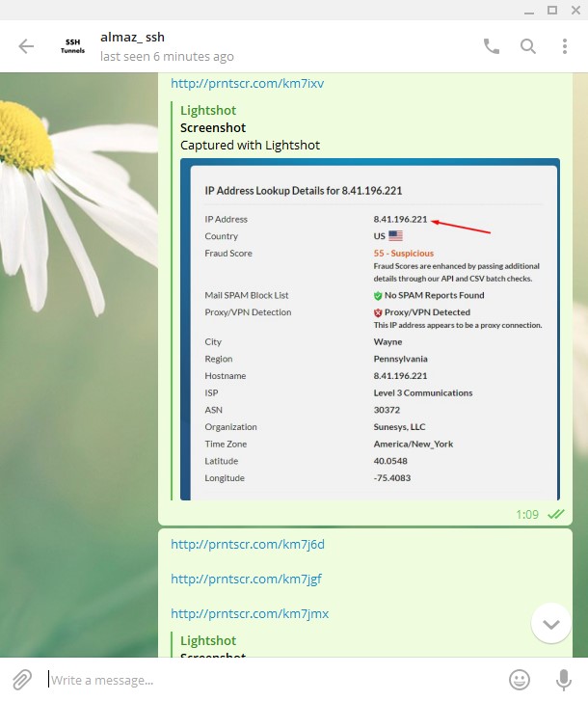Viewport: 588px width, 701px height.
Task: Go back using the back arrow
Action: 26,46
